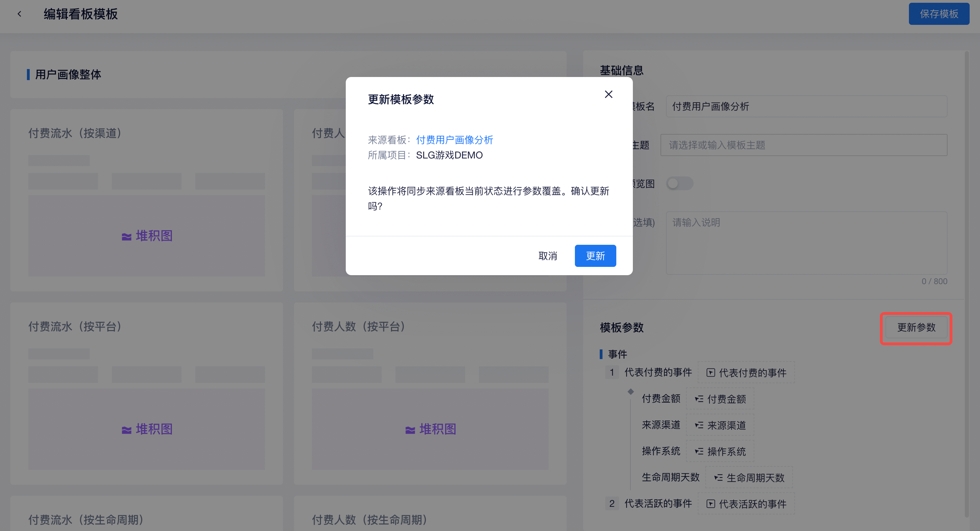Click the back arrow next to 编辑看板模板

19,14
